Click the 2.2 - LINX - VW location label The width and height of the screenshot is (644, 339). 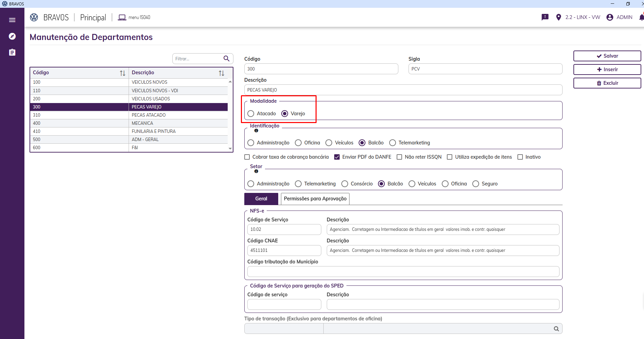tap(583, 17)
